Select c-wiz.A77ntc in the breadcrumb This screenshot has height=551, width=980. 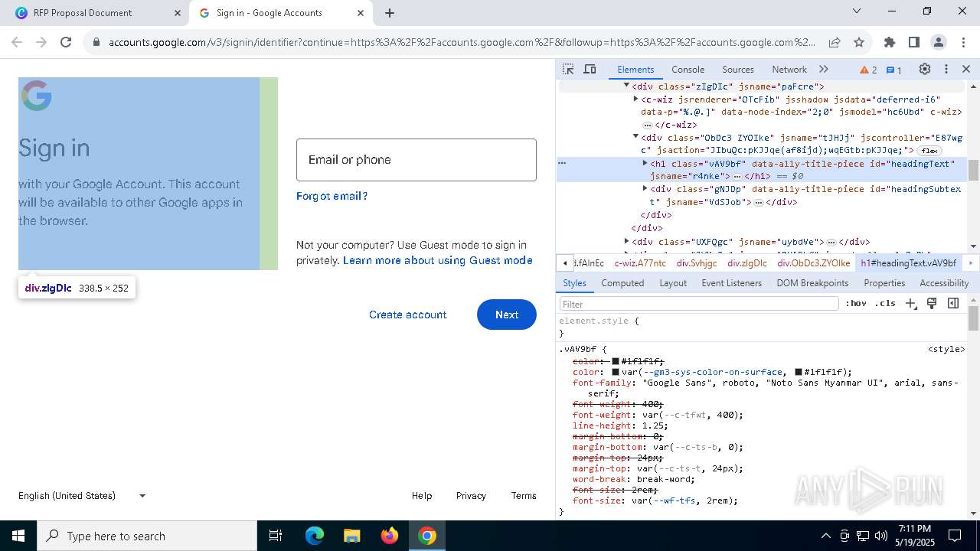coord(640,262)
